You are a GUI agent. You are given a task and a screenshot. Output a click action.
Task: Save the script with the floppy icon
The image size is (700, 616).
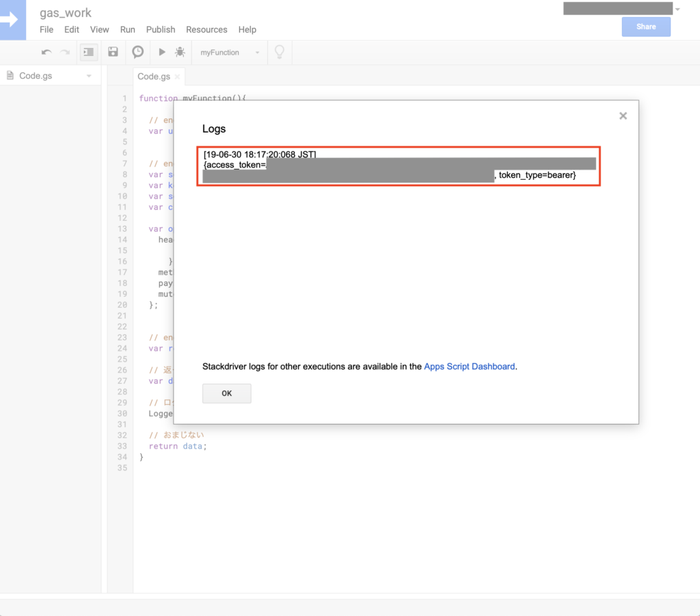(113, 52)
